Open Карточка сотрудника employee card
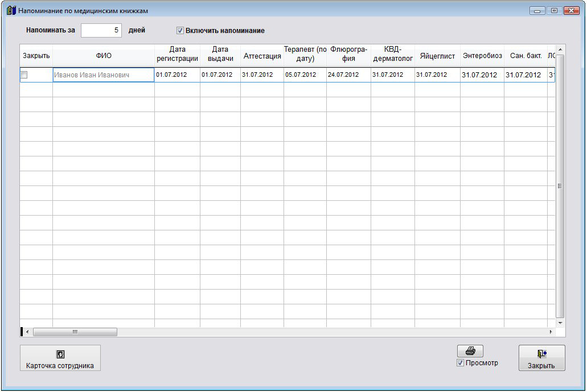Viewport: 587px width, 392px height. (60, 358)
